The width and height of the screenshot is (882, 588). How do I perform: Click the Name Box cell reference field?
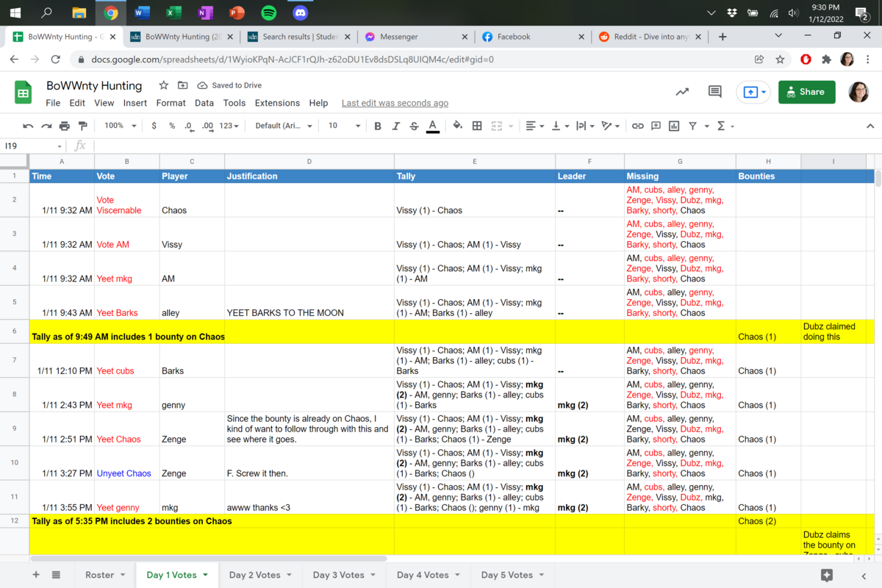(x=29, y=146)
